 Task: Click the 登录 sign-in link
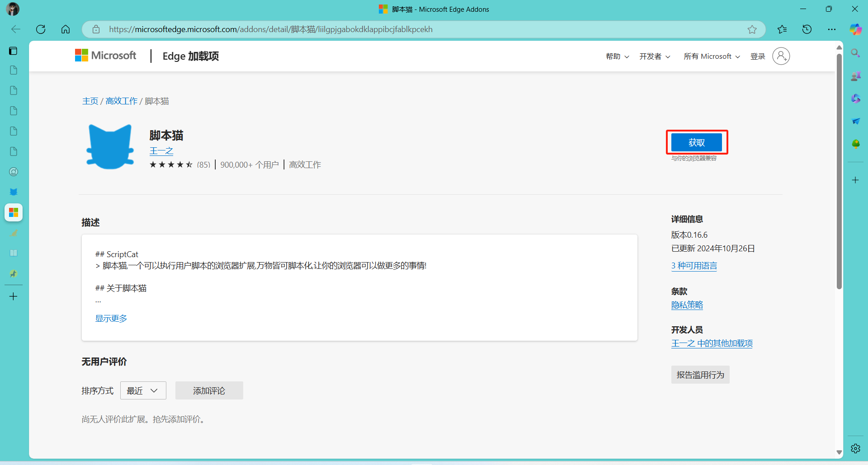[758, 56]
